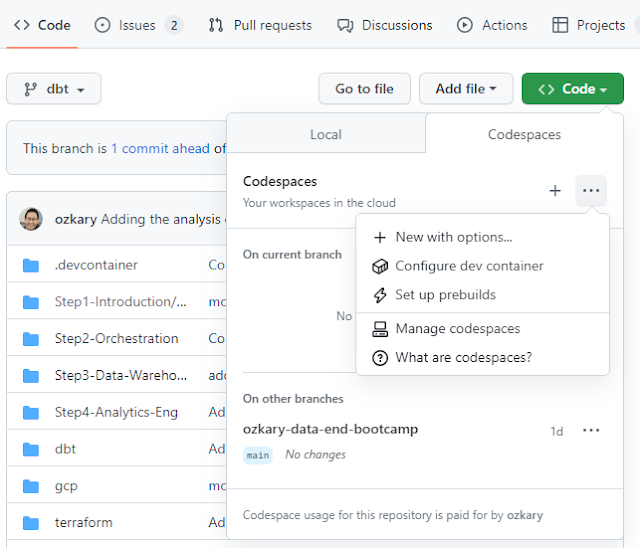Open the Actions tab
The image size is (640, 548).
492,25
